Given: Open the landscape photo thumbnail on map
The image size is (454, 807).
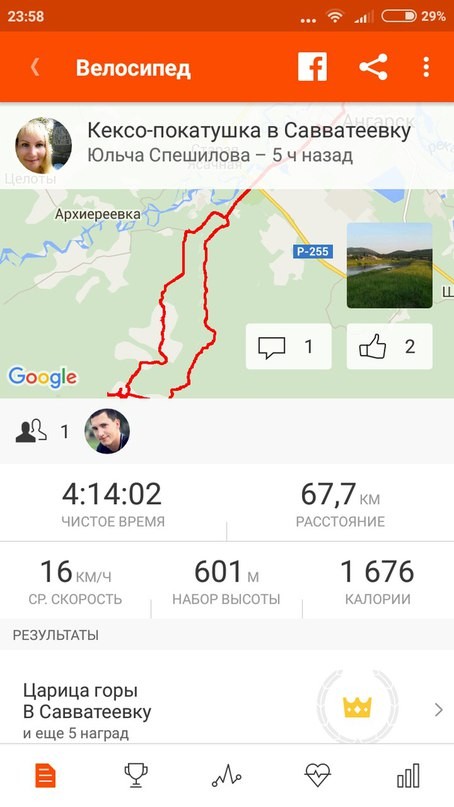Looking at the screenshot, I should click(390, 266).
